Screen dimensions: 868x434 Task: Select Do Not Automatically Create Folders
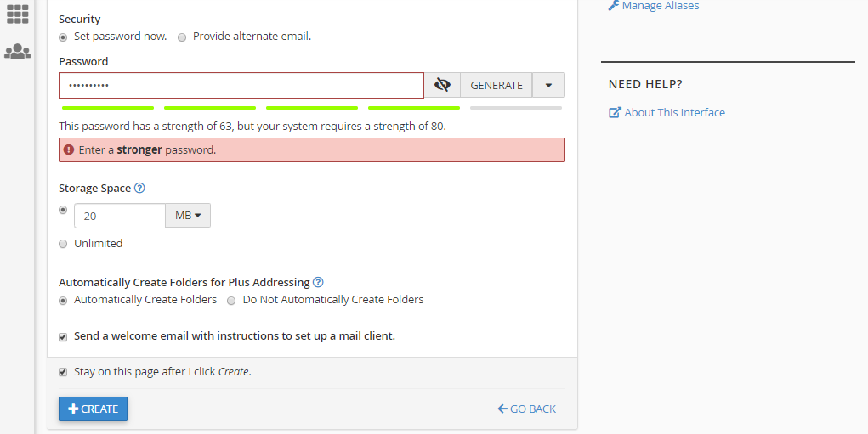pyautogui.click(x=231, y=300)
